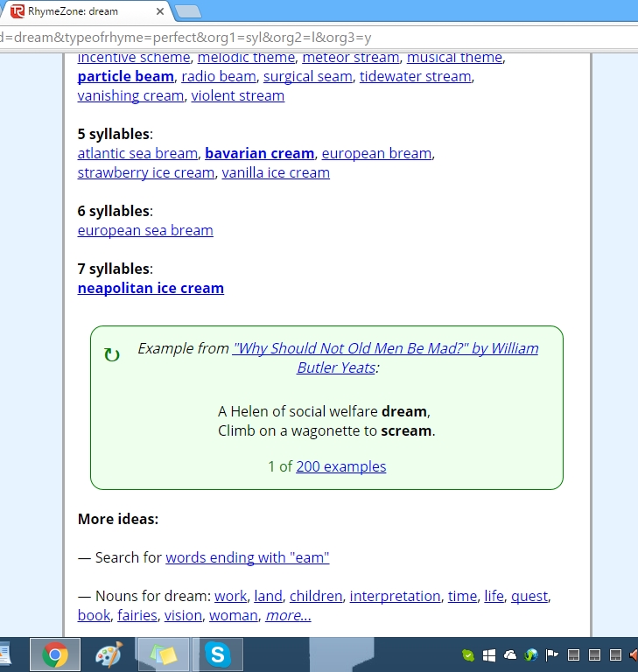Open Skype from the taskbar
638x672 pixels.
point(217,654)
